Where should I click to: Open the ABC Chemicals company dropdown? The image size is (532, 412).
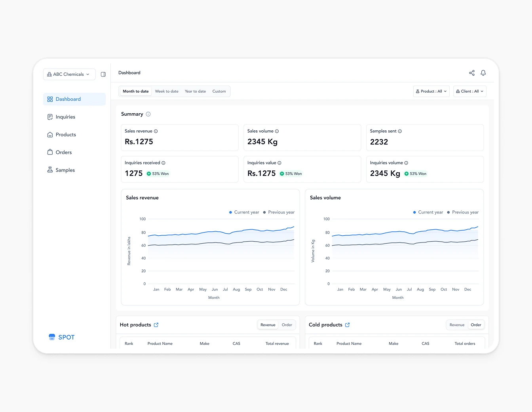tap(69, 74)
